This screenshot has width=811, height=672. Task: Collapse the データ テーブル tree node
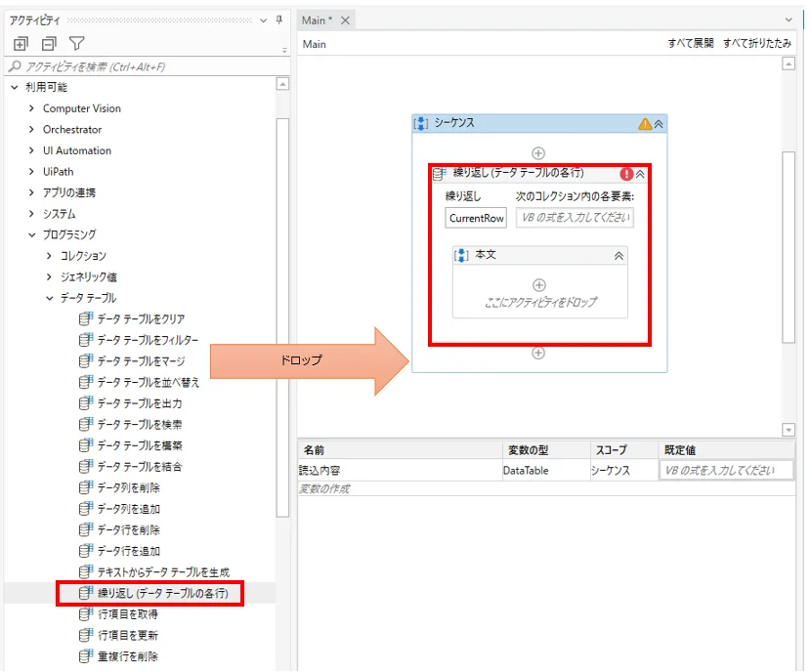[x=50, y=298]
